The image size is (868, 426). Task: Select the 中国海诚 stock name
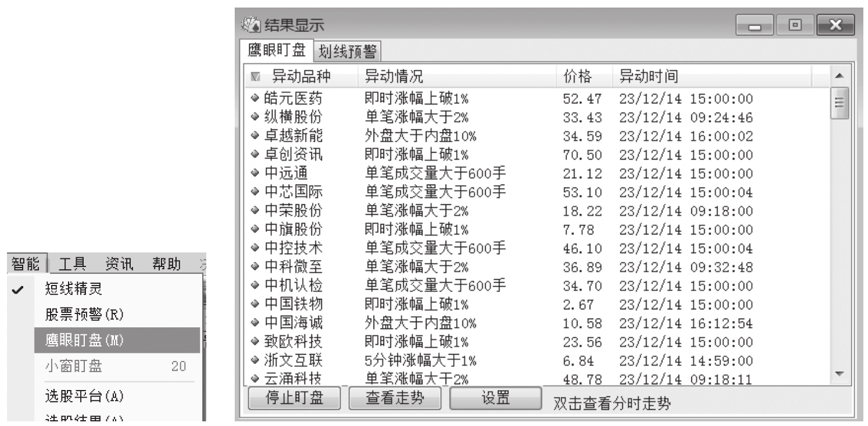coord(293,322)
